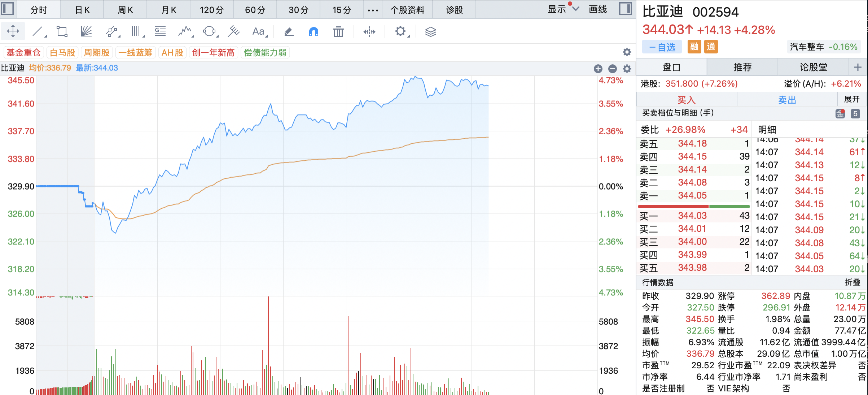The width and height of the screenshot is (868, 395).
Task: Click the trash icon to clear drawings
Action: [x=338, y=32]
